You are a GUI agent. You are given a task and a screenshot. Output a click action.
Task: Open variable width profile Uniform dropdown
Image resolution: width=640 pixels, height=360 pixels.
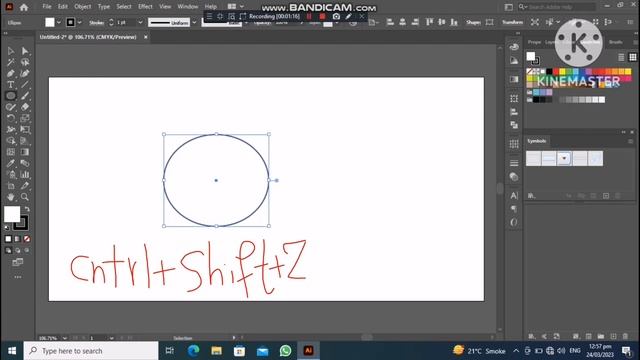click(x=194, y=22)
